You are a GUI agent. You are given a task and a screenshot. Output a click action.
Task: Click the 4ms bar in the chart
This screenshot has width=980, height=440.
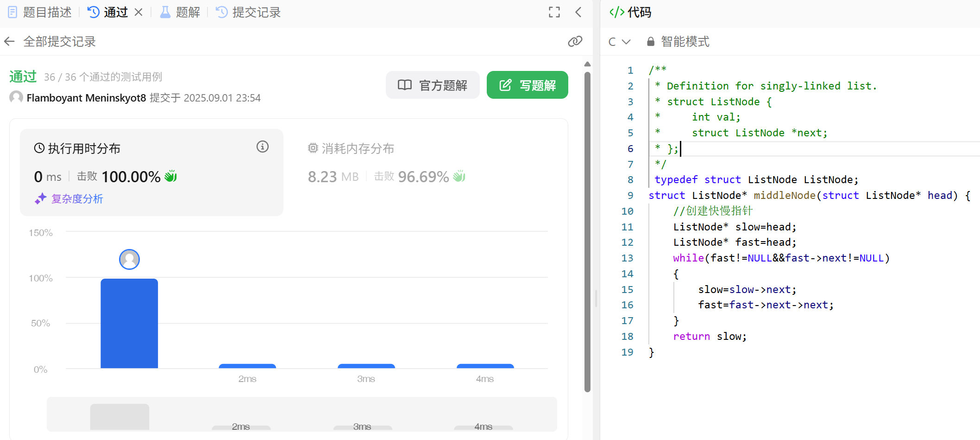pos(485,366)
